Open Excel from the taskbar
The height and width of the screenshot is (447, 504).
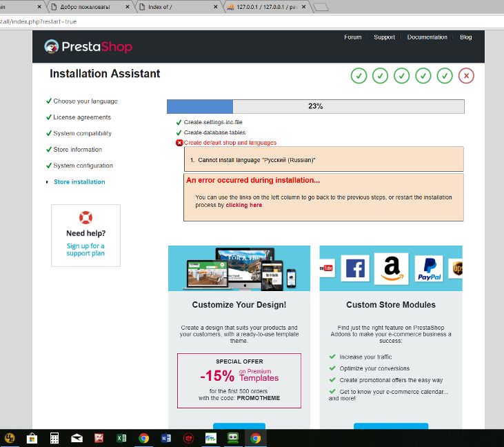[x=121, y=438]
